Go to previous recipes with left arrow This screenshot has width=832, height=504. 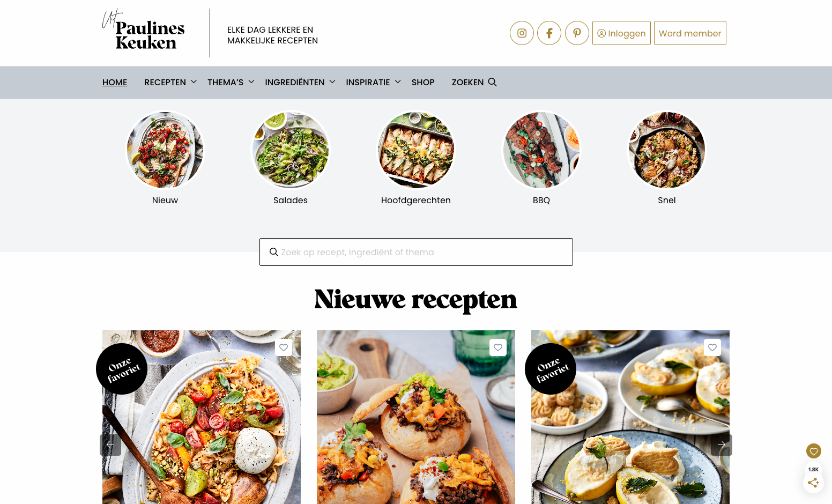[x=110, y=445]
